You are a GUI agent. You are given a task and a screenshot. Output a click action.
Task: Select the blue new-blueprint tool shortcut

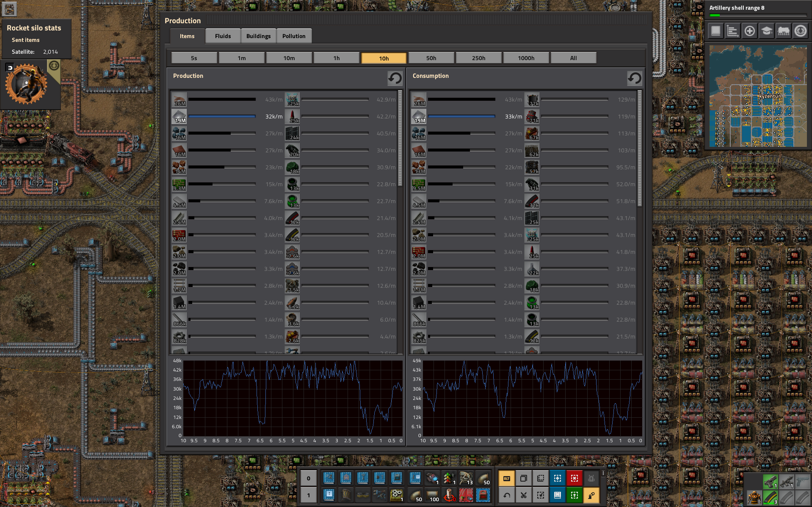click(x=557, y=478)
